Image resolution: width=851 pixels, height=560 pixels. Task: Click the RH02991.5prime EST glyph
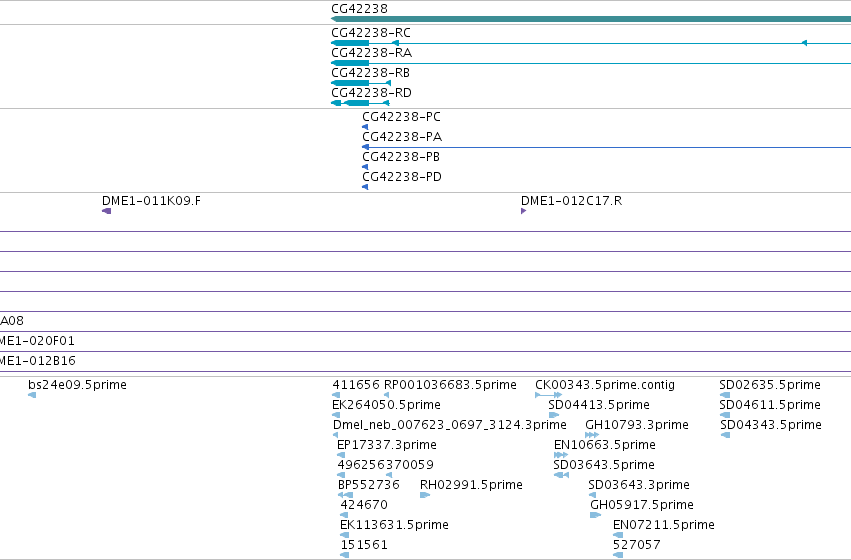coord(425,495)
